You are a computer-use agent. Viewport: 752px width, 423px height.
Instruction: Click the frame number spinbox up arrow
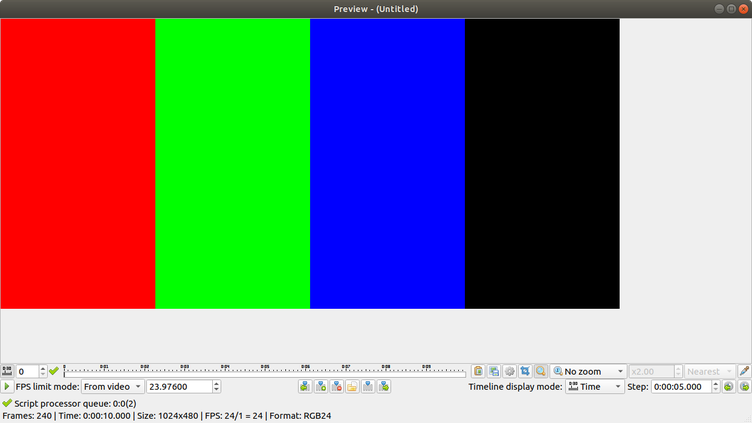pyautogui.click(x=43, y=368)
